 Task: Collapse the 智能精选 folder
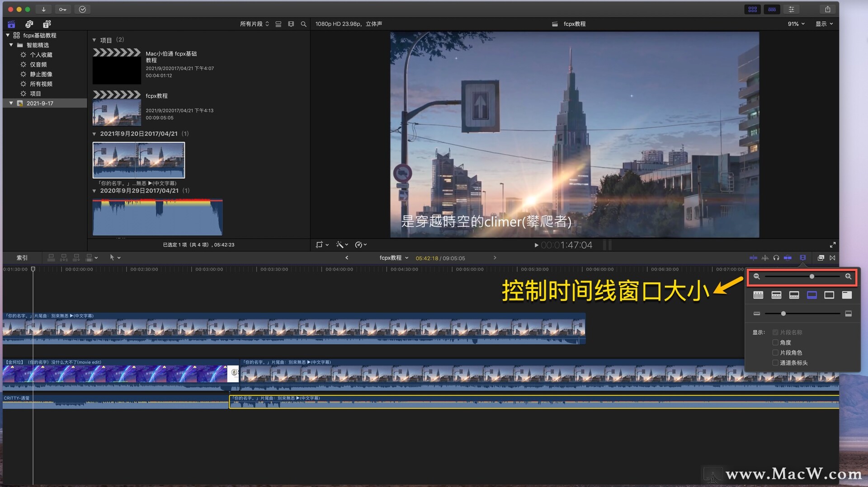pos(11,45)
